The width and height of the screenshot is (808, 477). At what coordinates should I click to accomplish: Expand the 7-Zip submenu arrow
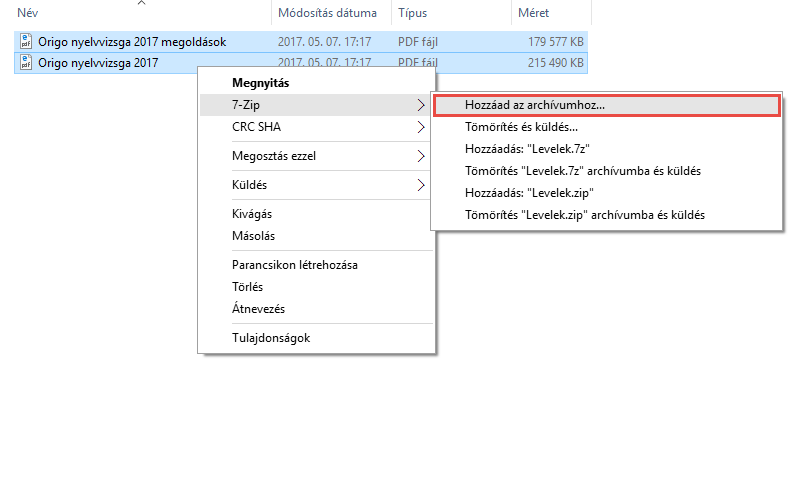tap(421, 105)
